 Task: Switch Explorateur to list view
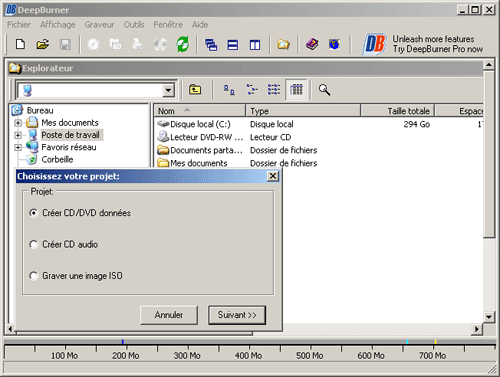click(x=274, y=90)
